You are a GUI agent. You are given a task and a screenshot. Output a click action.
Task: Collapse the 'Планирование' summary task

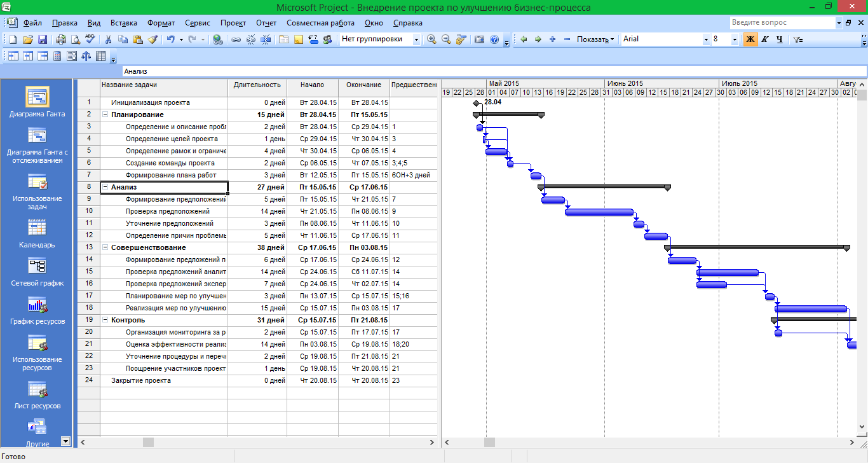tap(105, 115)
